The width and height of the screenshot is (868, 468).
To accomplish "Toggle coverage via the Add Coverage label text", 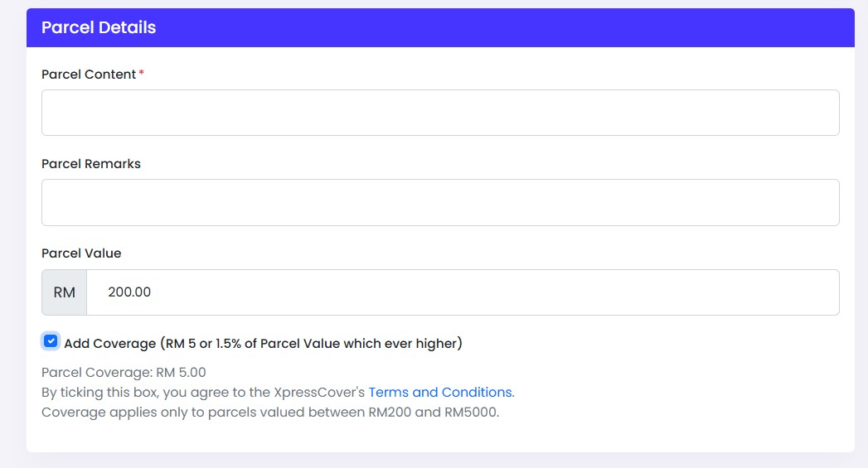I will 263,344.
